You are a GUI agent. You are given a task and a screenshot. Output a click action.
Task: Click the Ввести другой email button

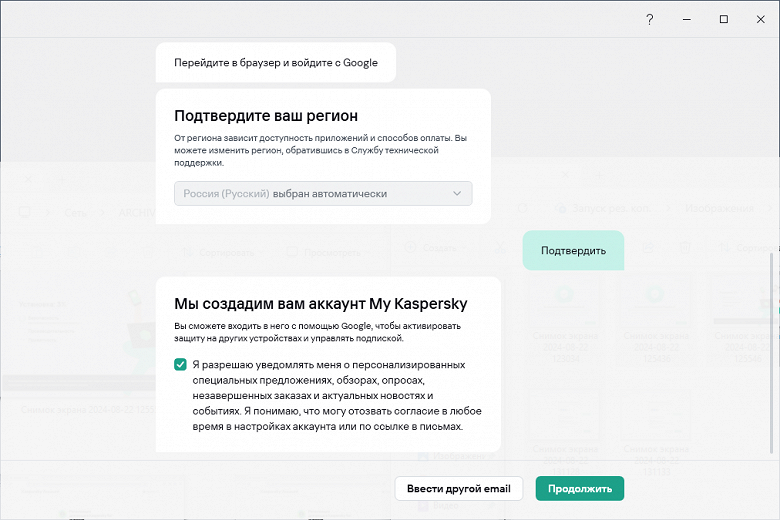(x=459, y=489)
